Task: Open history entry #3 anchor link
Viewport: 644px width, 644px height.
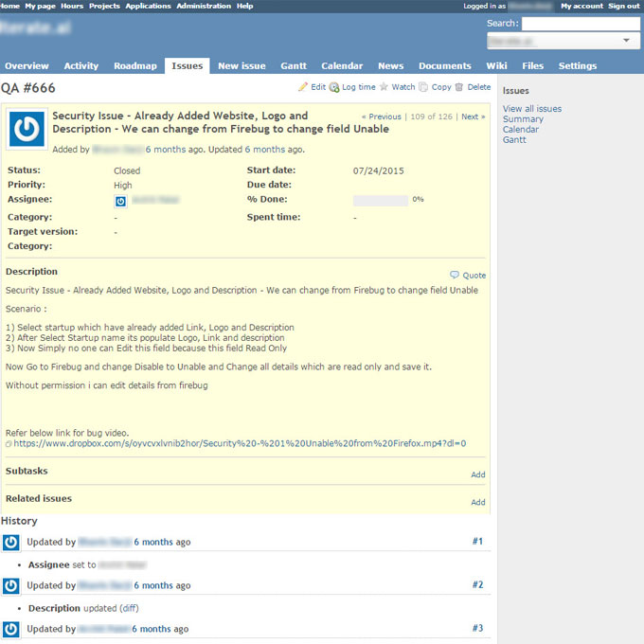Action: [477, 629]
